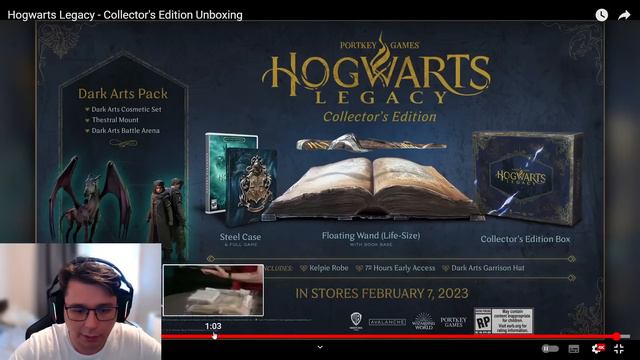Toggle subtitles/closed captions
The image size is (640, 360).
pyautogui.click(x=573, y=349)
